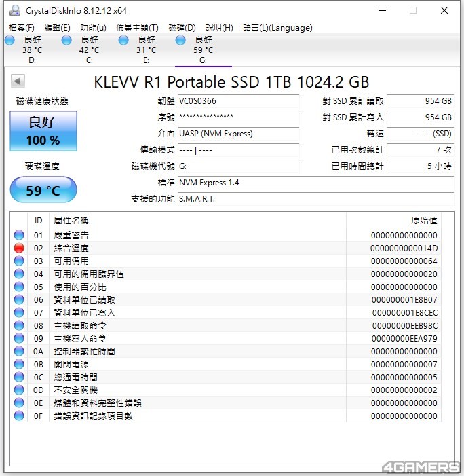Viewport: 464px width, 476px height.
Task: Click raw value 00000000014D of 綜合溫度
Action: point(404,249)
